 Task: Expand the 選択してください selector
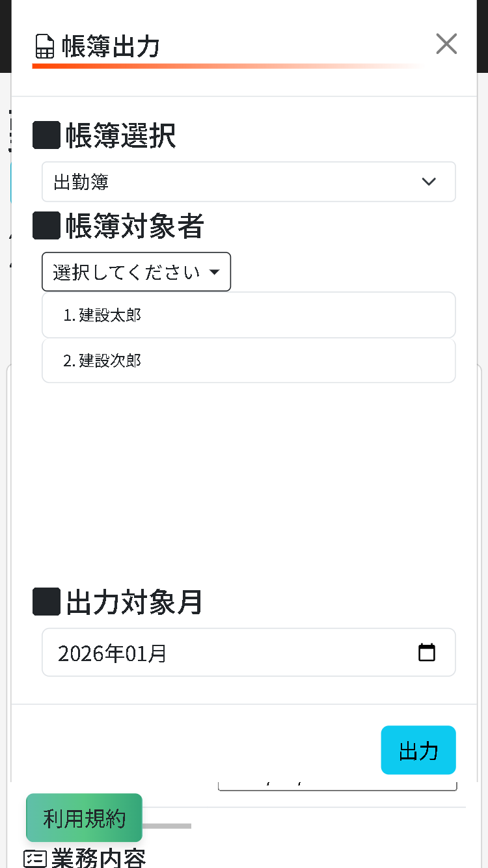click(x=136, y=272)
